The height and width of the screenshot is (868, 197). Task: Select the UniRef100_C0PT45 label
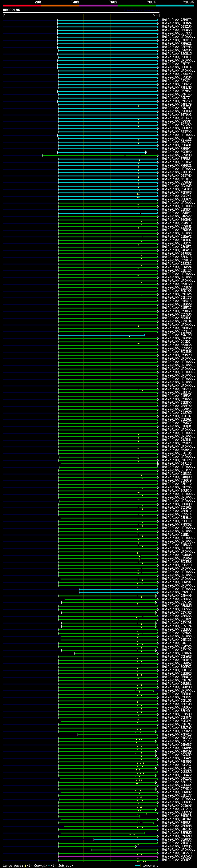coord(177,94)
